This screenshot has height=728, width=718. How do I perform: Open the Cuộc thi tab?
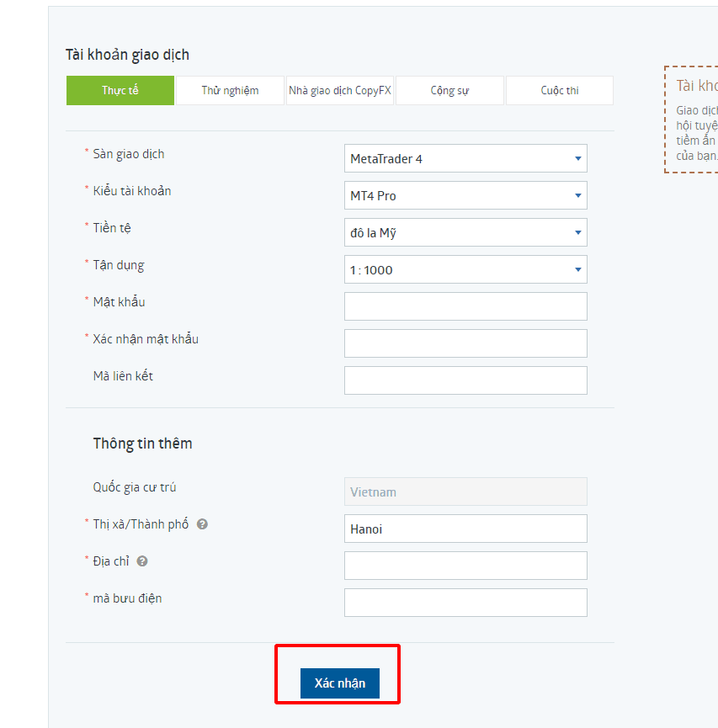[x=560, y=91]
